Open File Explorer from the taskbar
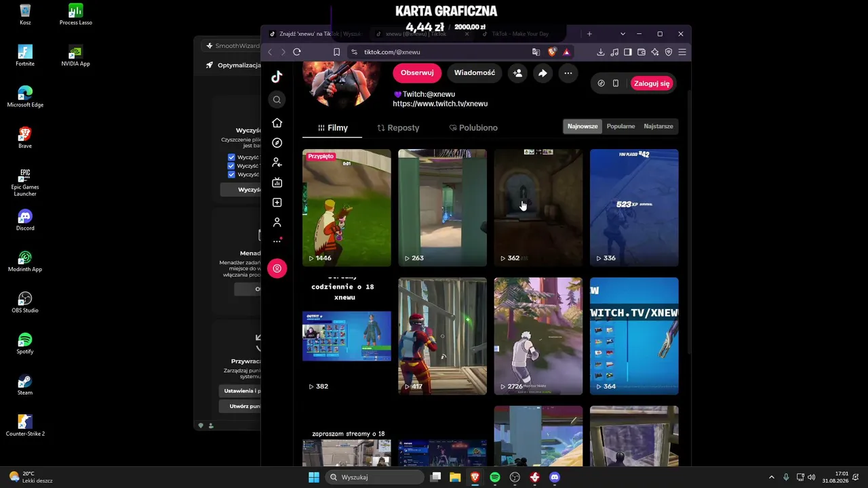868x488 pixels. point(455,477)
